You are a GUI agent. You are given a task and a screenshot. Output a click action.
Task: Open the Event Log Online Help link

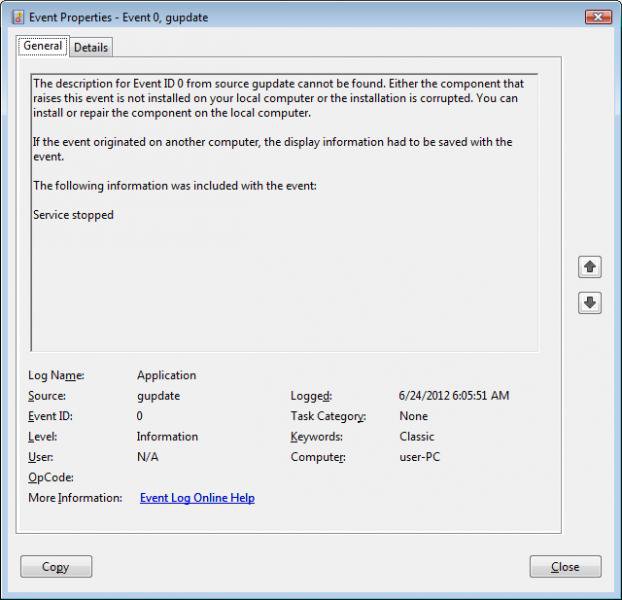(x=197, y=498)
